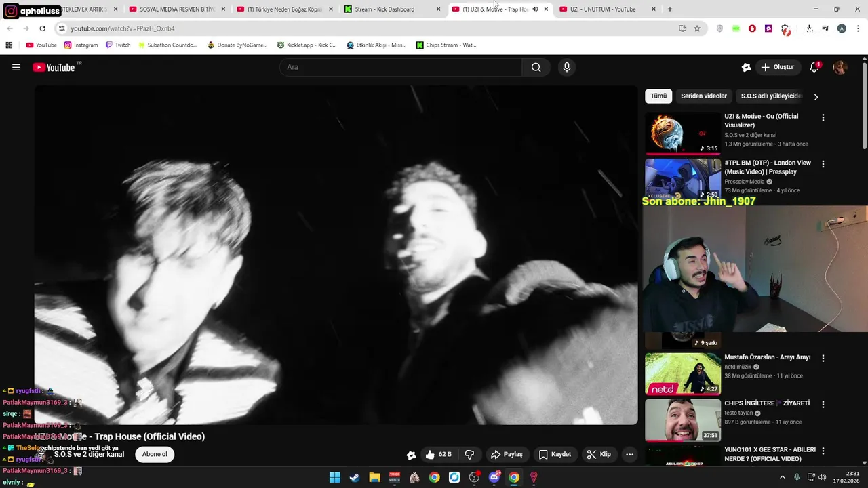Viewport: 868px width, 488px height.
Task: Open Chrome three-dot menu
Action: [x=859, y=28]
